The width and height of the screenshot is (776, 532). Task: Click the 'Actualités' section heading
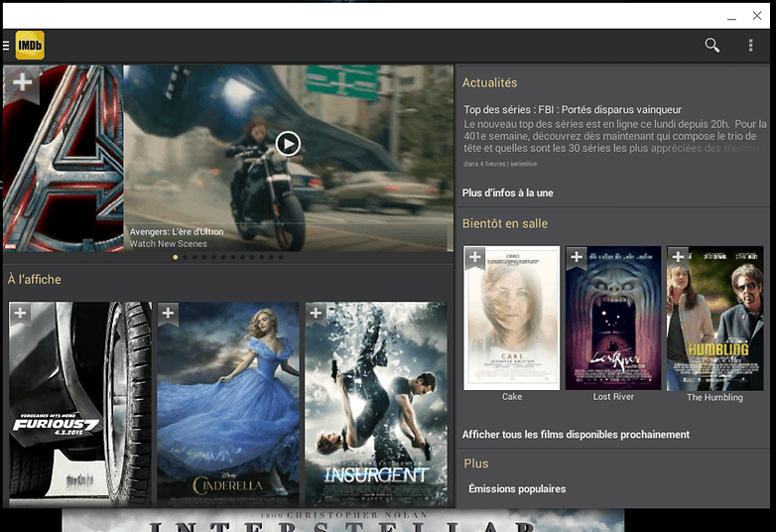coord(489,82)
